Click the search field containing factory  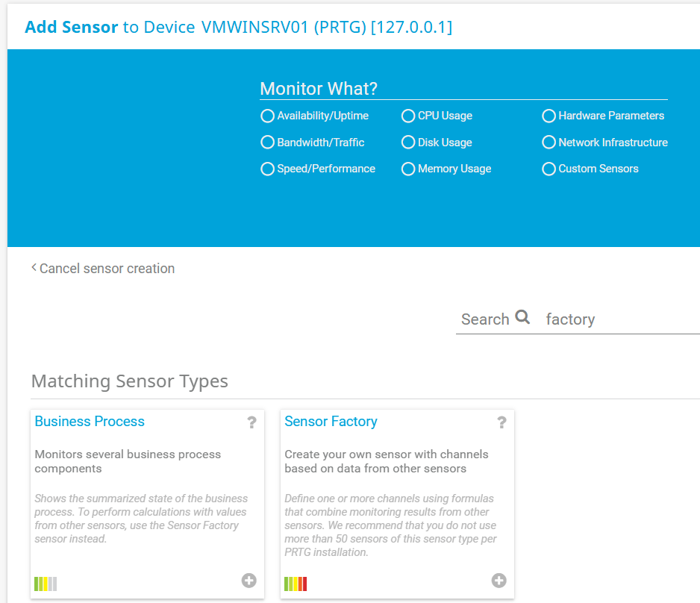point(619,319)
